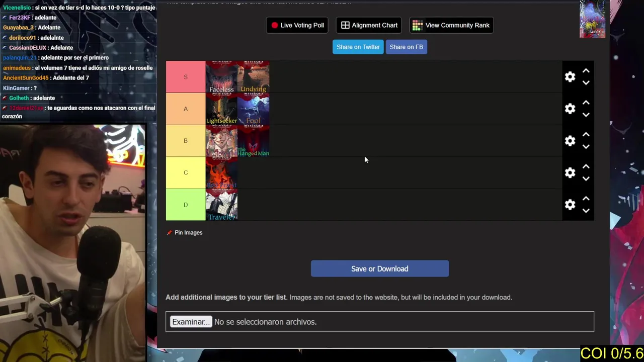Open settings gear for D tier row
644x362 pixels.
click(x=570, y=205)
